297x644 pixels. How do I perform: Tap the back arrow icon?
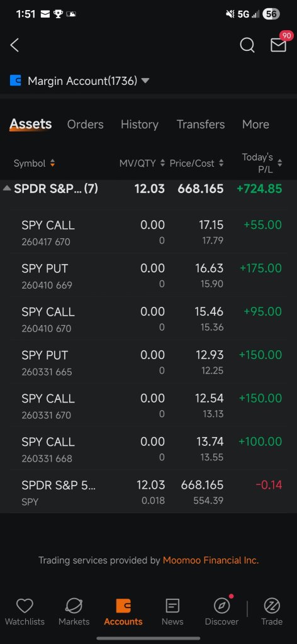point(14,45)
